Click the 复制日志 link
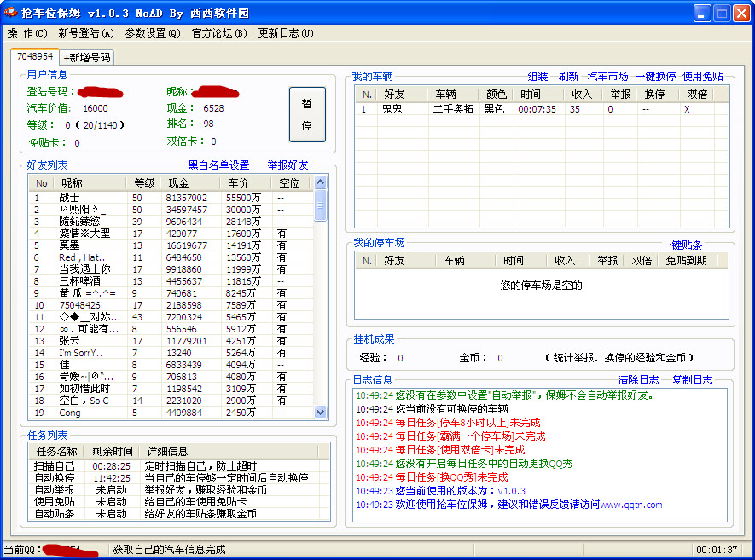The width and height of the screenshot is (755, 560). pos(692,380)
